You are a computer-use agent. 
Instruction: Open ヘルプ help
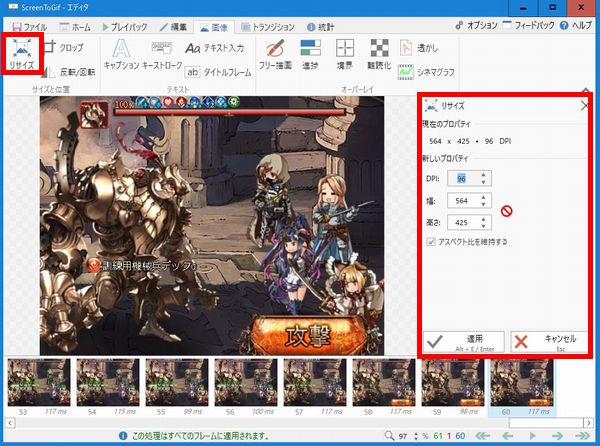pos(576,26)
